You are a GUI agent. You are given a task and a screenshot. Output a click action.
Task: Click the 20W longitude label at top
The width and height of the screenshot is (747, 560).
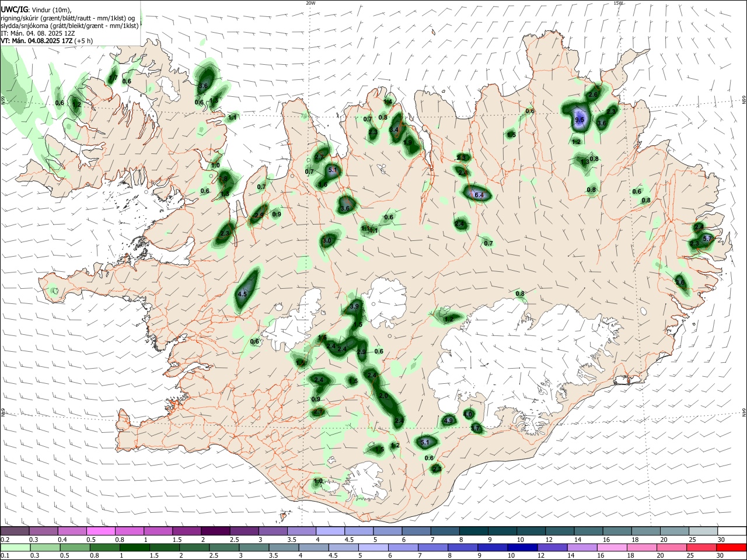coord(310,3)
